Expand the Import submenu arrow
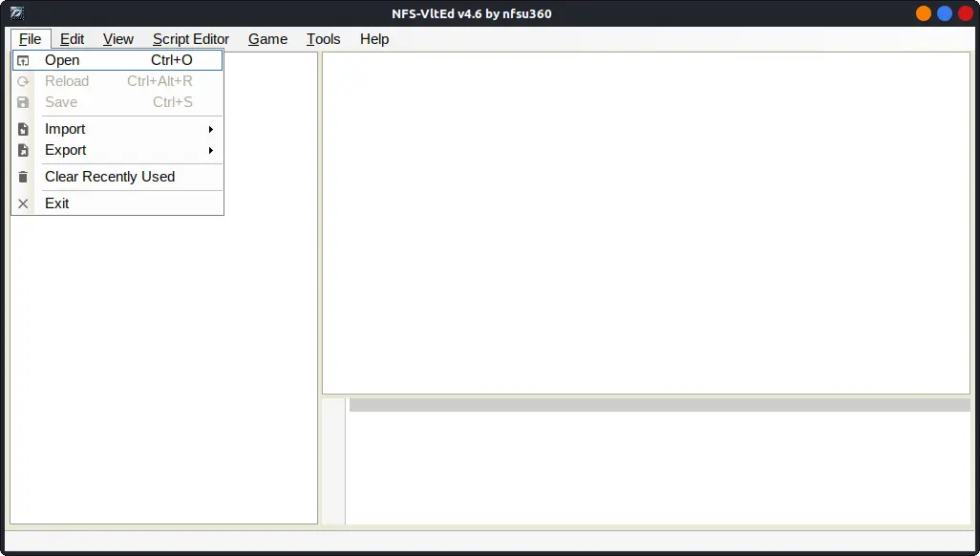980x556 pixels. pyautogui.click(x=211, y=130)
